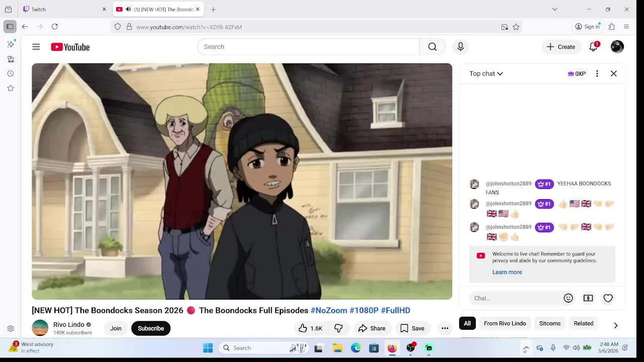
Task: Show next filter chips with arrow
Action: coord(615,325)
